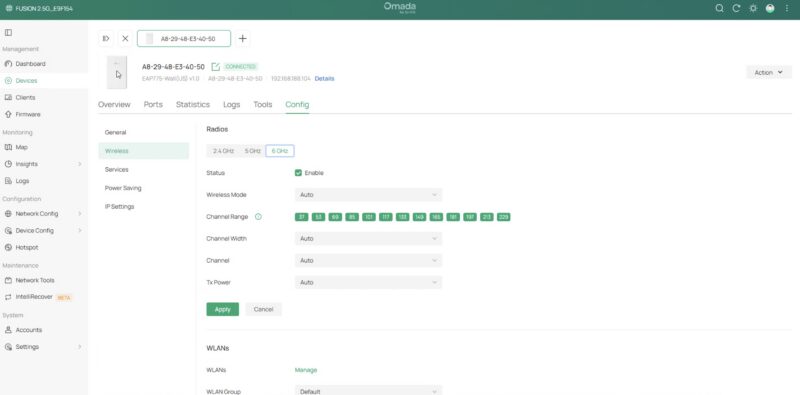Toggle the theme brightness icon
Viewport: 800px width, 395px height.
click(753, 8)
